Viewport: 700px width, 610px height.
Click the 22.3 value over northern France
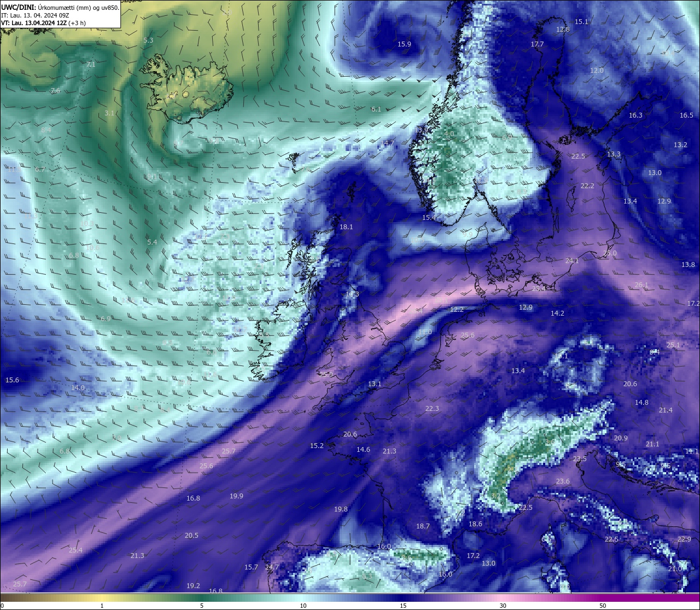tap(432, 409)
